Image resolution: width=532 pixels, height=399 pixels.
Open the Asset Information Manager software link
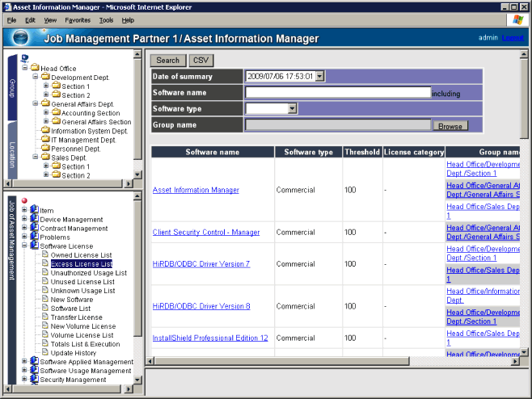pos(196,190)
